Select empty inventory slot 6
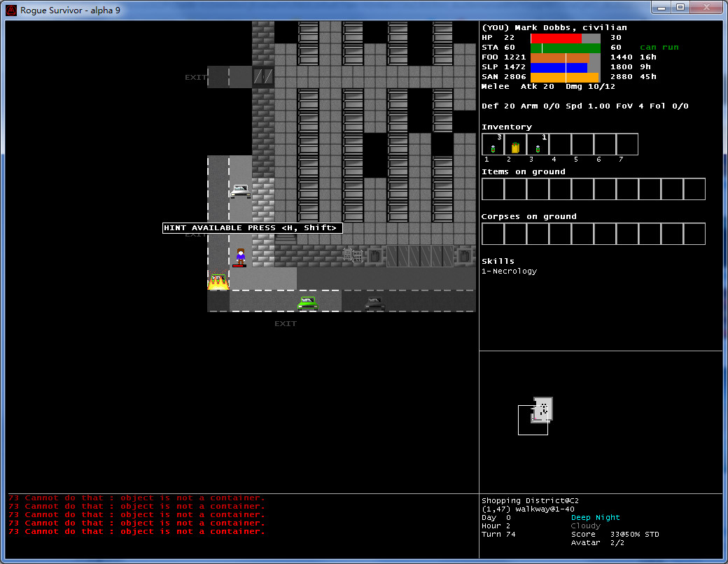The image size is (728, 564). (605, 144)
